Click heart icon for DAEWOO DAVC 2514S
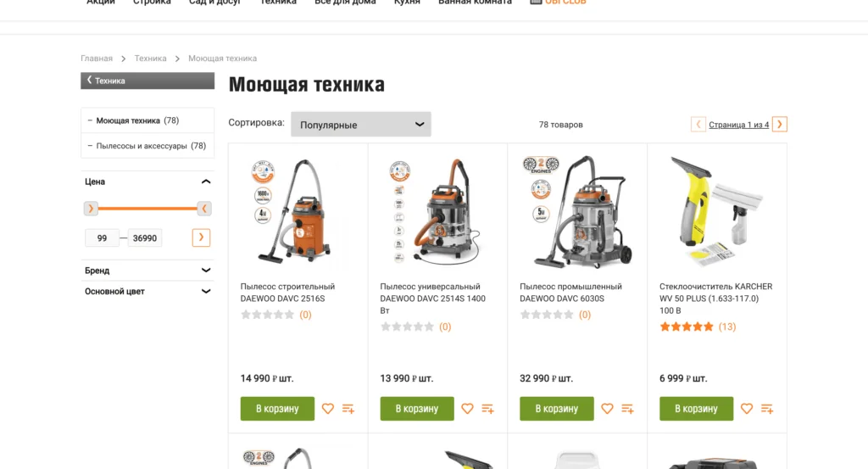Screen dimensions: 868x469 tap(467, 409)
